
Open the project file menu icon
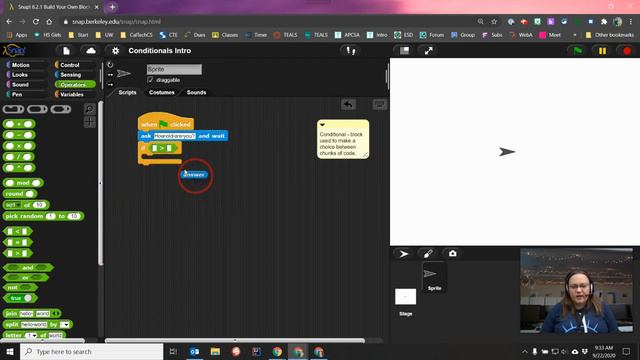tap(66, 51)
